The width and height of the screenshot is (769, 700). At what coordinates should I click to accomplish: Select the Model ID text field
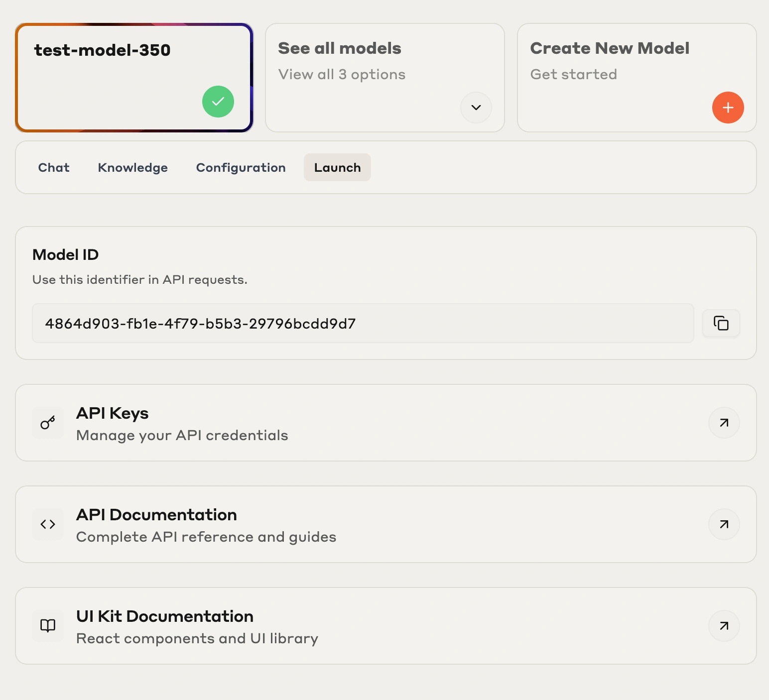pyautogui.click(x=363, y=324)
